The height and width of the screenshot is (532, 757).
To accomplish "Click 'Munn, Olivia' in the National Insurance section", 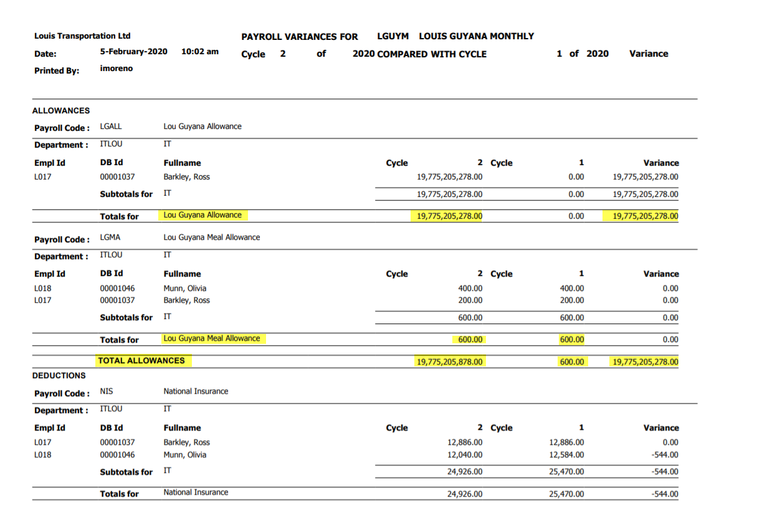I will tap(185, 455).
